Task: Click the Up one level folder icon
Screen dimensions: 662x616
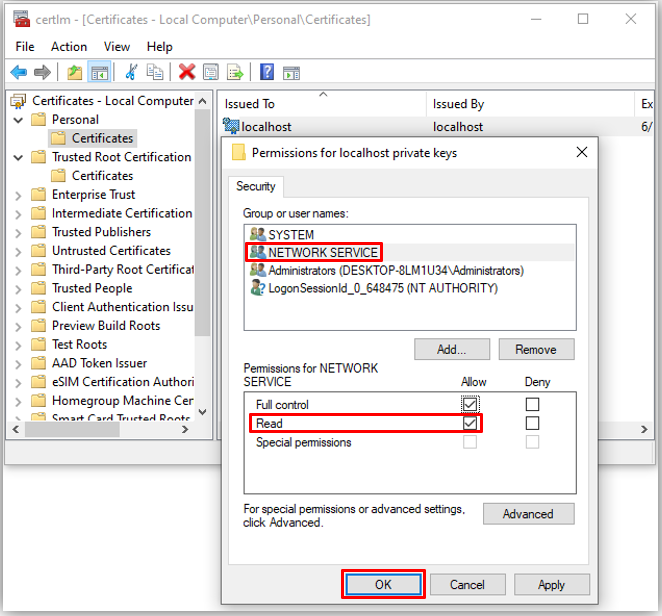Action: click(75, 72)
